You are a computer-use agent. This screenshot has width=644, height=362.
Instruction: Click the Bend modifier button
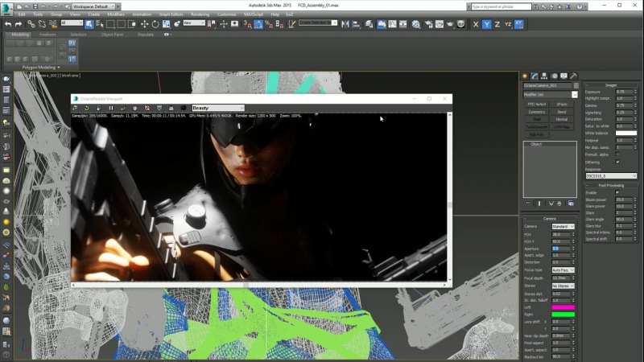click(562, 112)
